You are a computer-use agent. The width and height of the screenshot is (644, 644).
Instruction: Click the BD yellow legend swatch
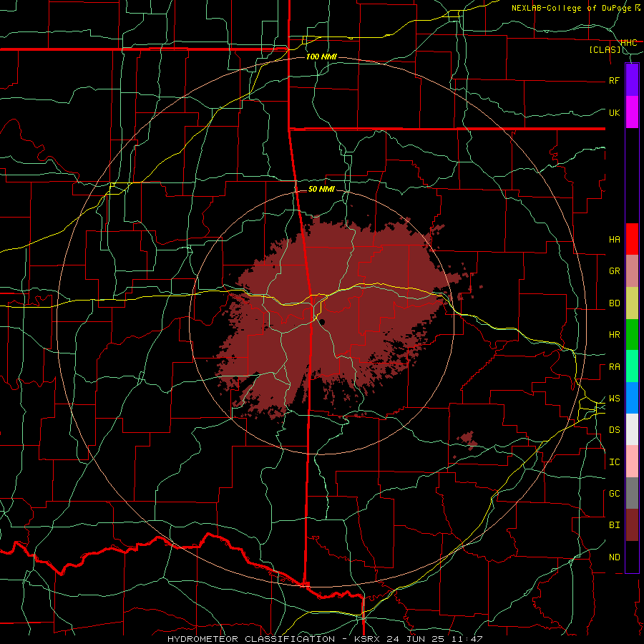(632, 303)
